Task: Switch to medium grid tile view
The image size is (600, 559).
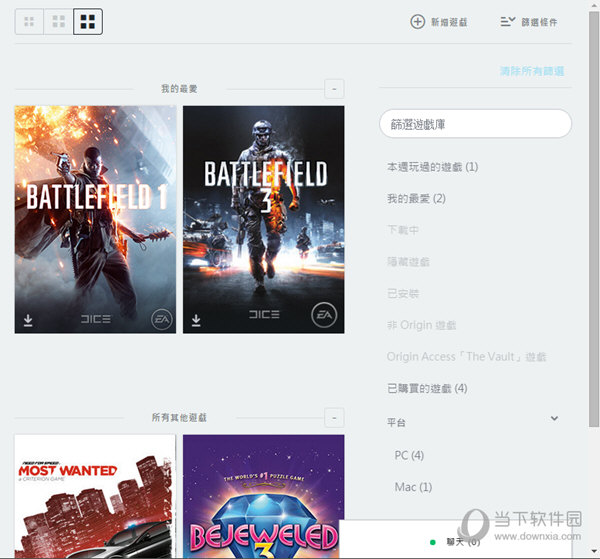Action: click(59, 22)
